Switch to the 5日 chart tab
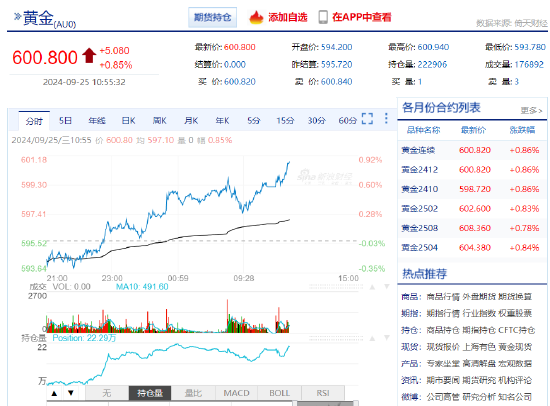The width and height of the screenshot is (550, 406). pyautogui.click(x=65, y=121)
